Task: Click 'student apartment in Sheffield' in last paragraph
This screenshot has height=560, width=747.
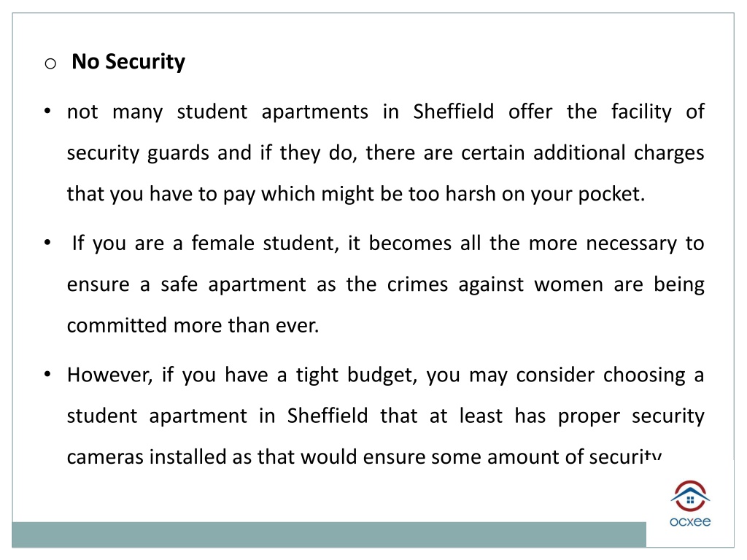Action: (x=217, y=416)
